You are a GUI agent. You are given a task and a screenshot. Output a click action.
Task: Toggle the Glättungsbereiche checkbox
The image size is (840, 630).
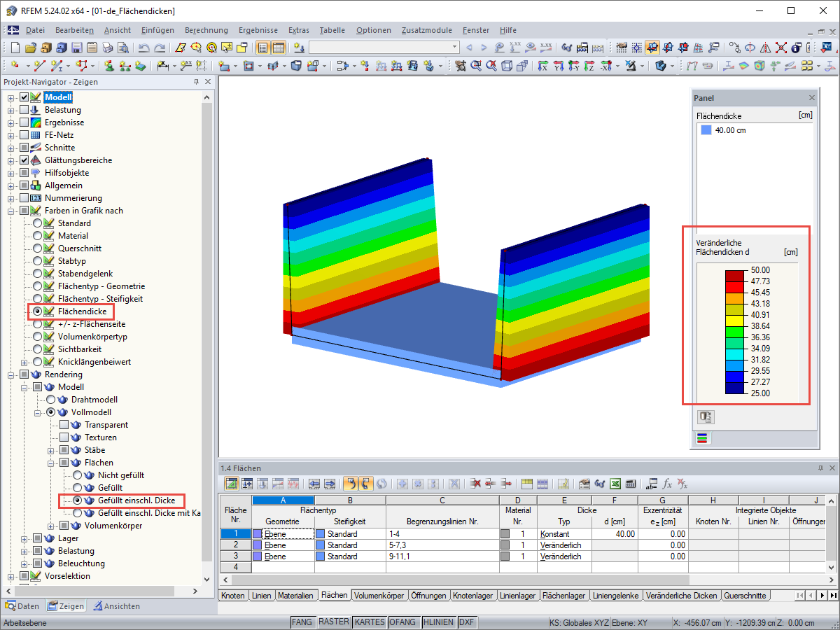tap(24, 160)
